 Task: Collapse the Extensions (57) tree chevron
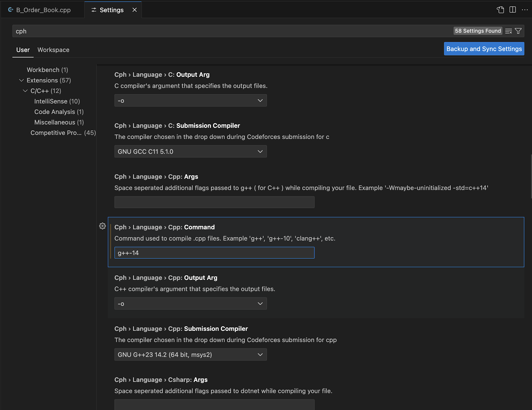tap(22, 80)
